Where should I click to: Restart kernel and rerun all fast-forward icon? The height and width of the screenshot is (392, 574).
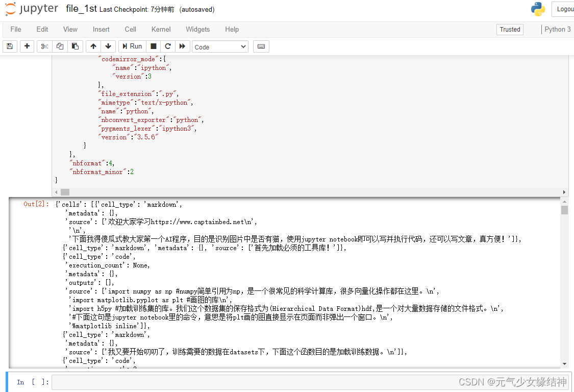point(182,46)
